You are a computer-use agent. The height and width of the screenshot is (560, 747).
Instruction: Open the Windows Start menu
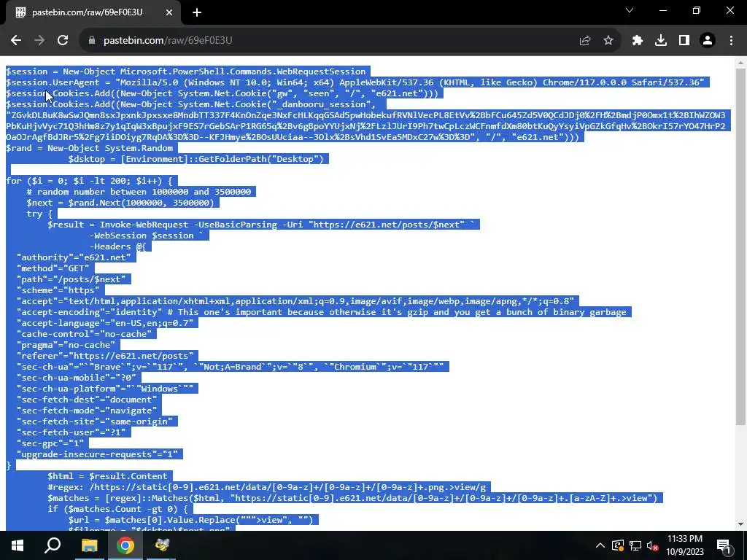pos(18,545)
